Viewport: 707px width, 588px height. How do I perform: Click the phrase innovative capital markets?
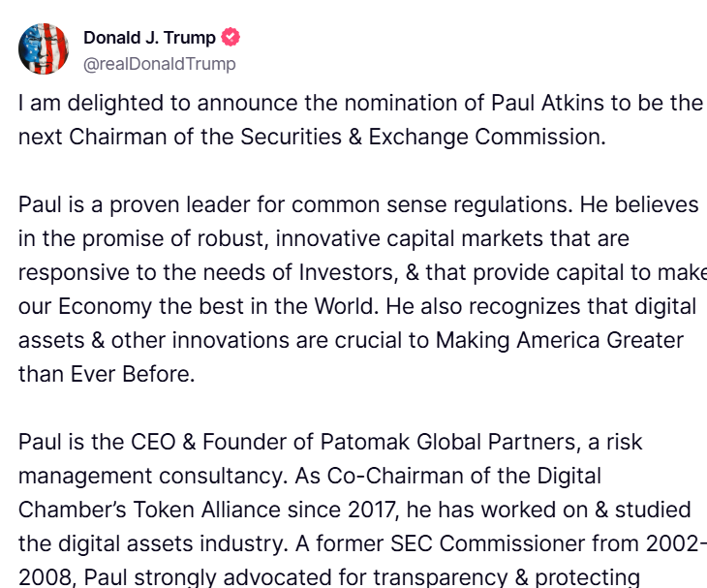350,238
